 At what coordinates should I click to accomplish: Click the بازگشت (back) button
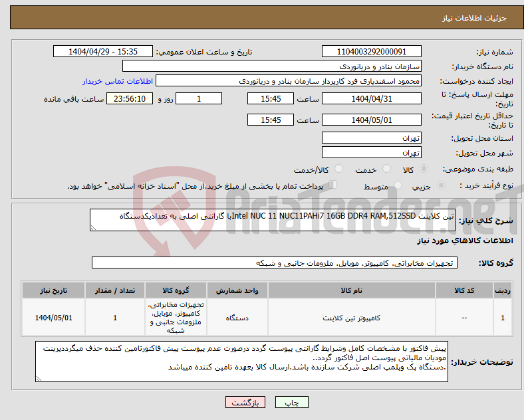tap(245, 402)
